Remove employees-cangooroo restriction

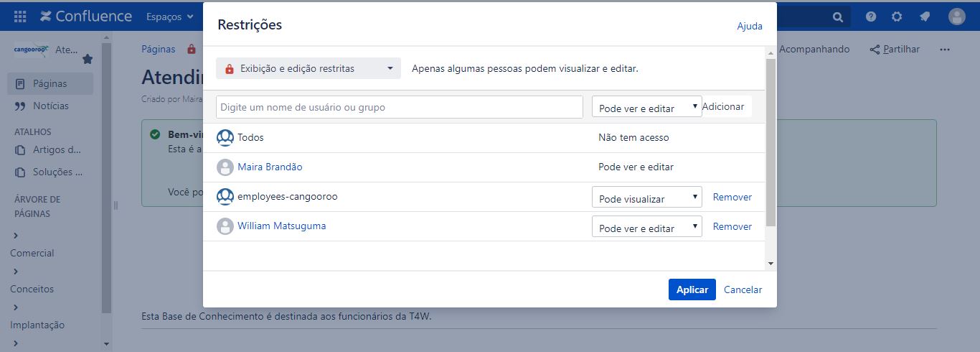pos(732,197)
